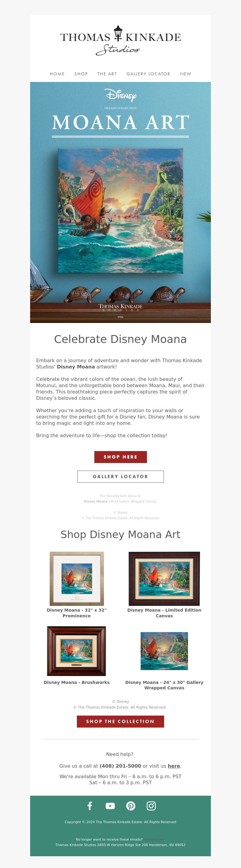This screenshot has width=241, height=868.
Task: Select NEW in navigation bar
Action: pyautogui.click(x=186, y=74)
